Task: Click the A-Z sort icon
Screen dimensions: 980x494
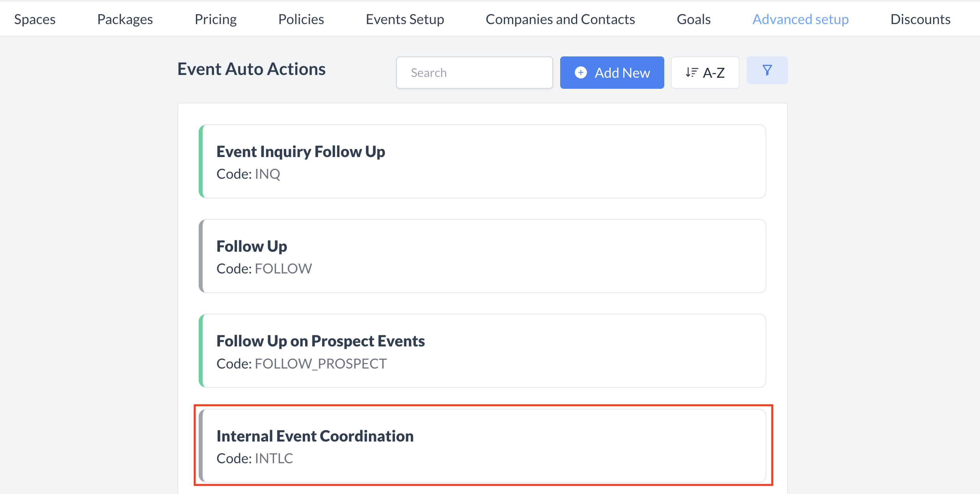Action: [690, 72]
